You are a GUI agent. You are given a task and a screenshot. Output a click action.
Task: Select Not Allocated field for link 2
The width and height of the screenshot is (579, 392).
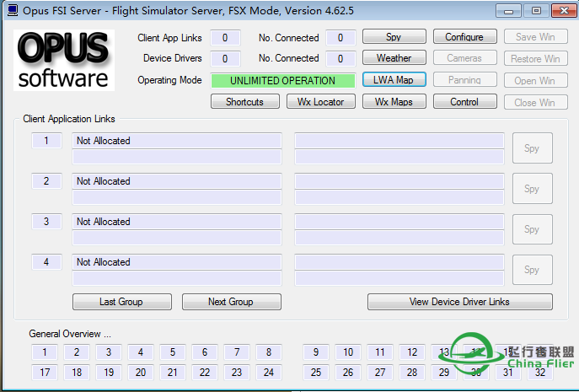(x=177, y=181)
